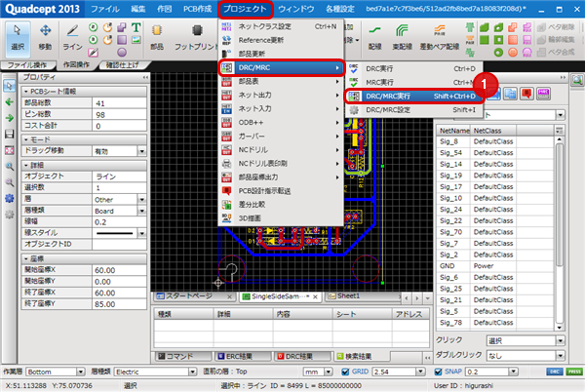This screenshot has width=585, height=392.
Task: Open the 線スタイル dropdown
Action: (x=141, y=233)
